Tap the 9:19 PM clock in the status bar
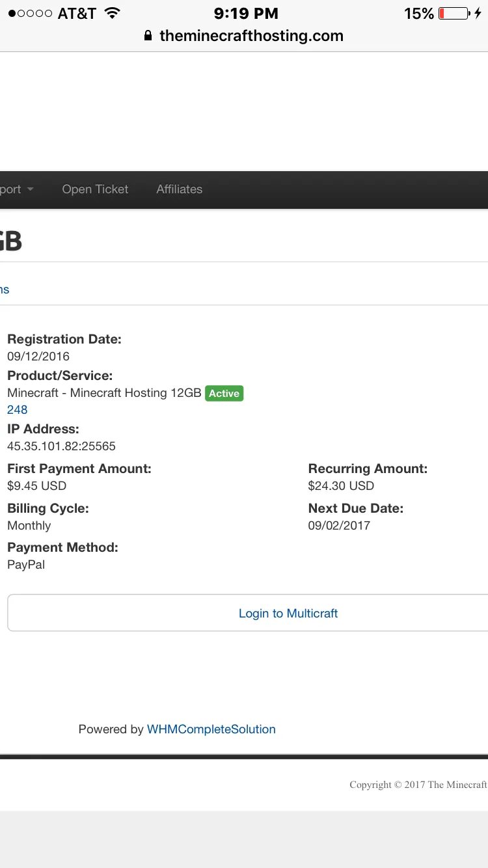Image resolution: width=488 pixels, height=868 pixels. (246, 13)
